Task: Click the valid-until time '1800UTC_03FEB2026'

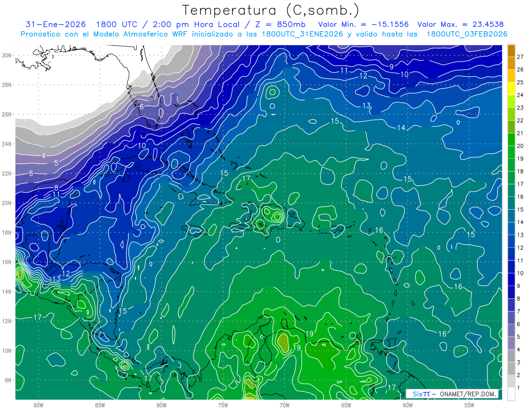Action: [x=467, y=34]
